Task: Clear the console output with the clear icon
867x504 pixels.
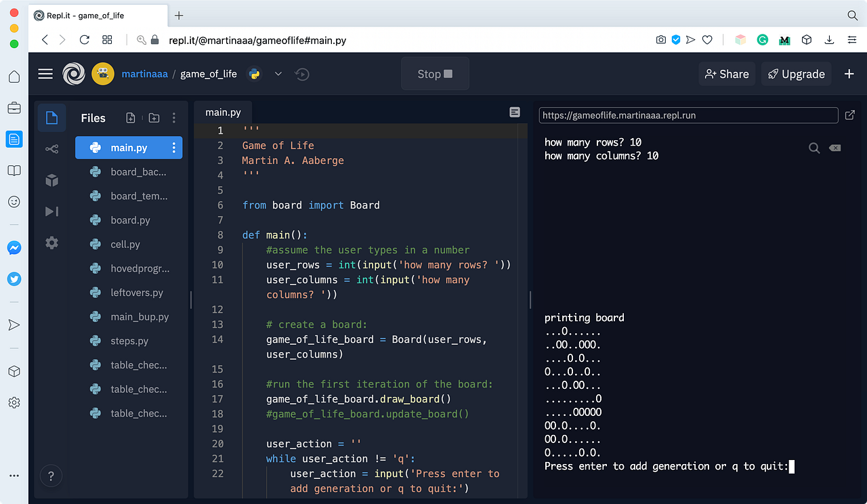Action: point(834,148)
